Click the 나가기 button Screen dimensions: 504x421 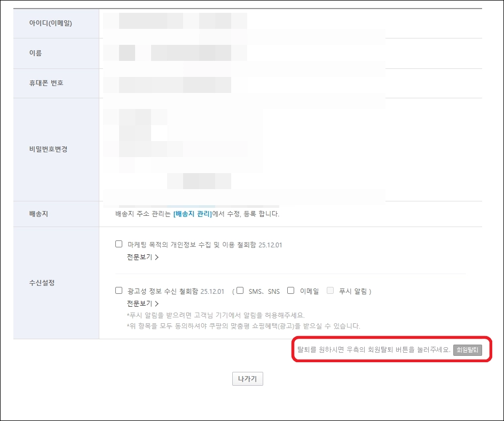tap(248, 379)
